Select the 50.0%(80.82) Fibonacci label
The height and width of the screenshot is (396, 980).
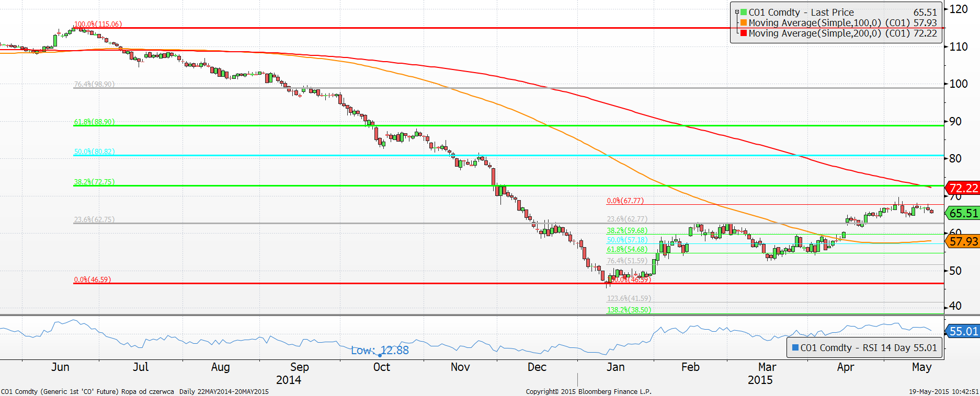coord(94,152)
